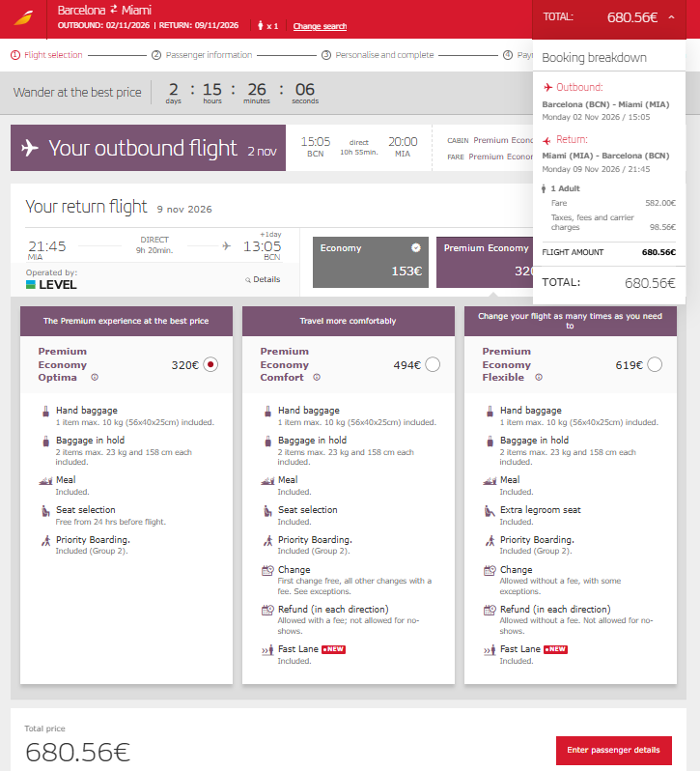Click the Priority Boarding icon in Optima card
The width and height of the screenshot is (700, 771).
(x=45, y=541)
